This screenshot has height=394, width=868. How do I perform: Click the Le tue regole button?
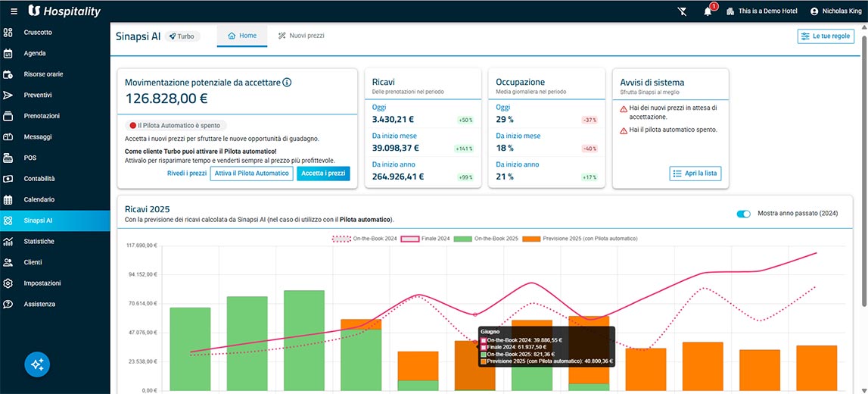pos(826,36)
